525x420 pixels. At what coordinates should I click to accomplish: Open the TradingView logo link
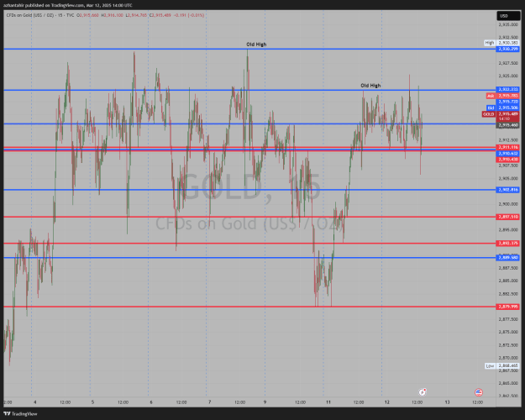click(x=20, y=414)
